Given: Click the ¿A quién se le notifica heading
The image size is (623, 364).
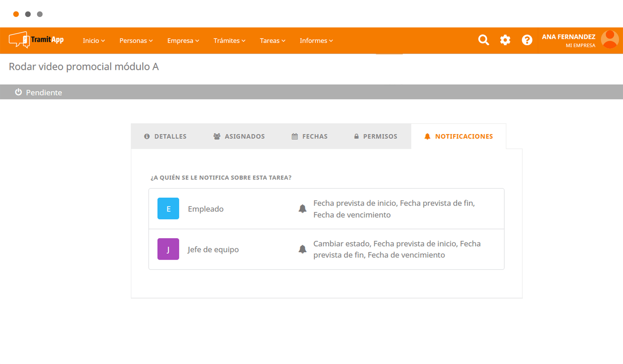Looking at the screenshot, I should [221, 177].
